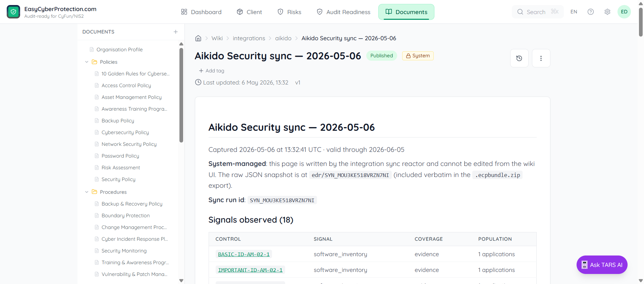Click the v1 version label

tap(298, 82)
